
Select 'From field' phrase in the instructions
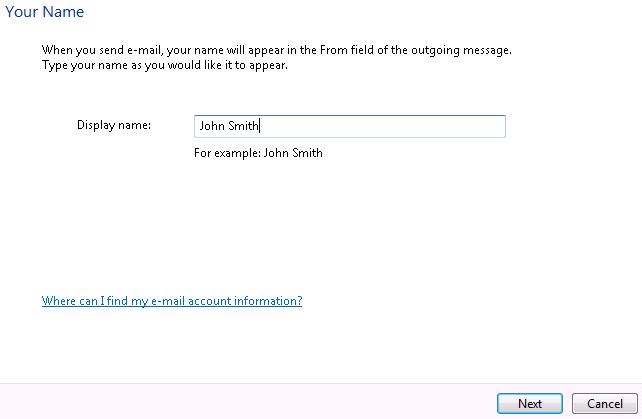click(346, 50)
